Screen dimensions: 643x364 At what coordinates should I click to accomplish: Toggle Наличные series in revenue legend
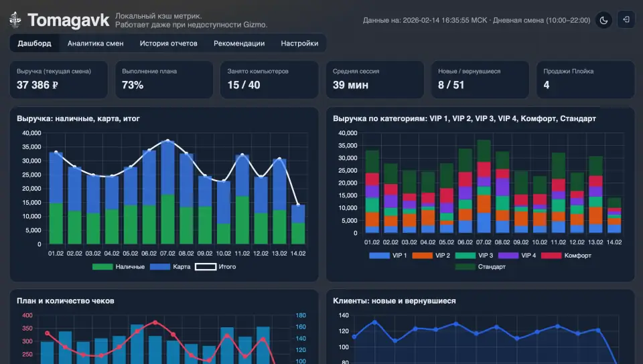(118, 266)
